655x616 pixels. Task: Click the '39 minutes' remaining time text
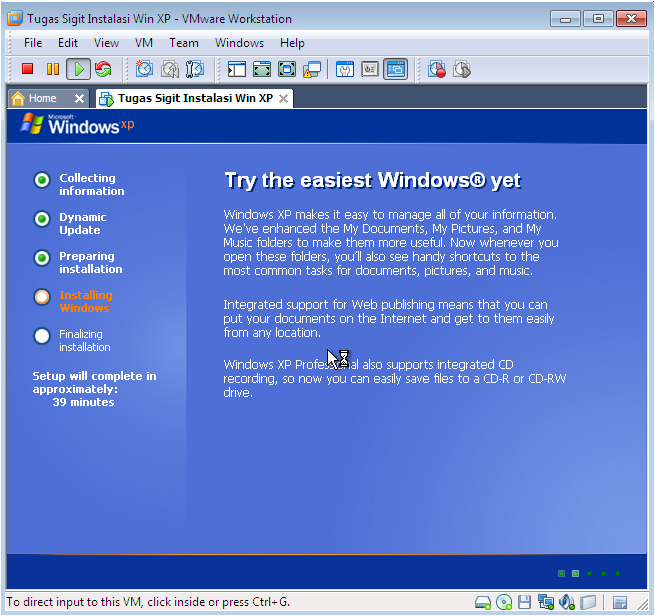click(x=83, y=402)
